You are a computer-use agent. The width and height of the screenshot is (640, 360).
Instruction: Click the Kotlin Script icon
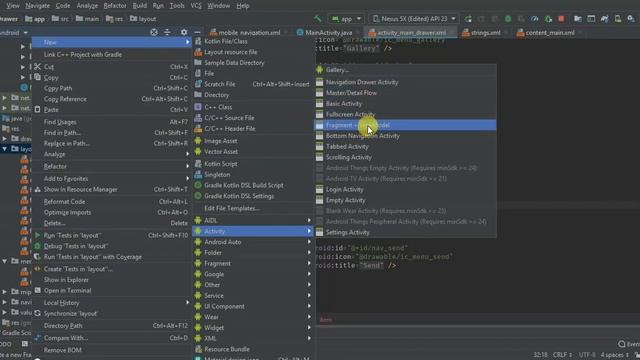(x=198, y=164)
